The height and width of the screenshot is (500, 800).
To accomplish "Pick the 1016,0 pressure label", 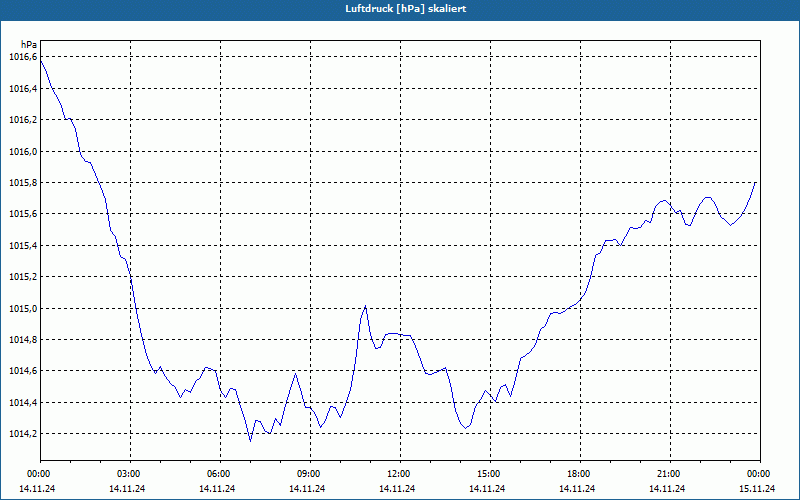I will coord(23,152).
